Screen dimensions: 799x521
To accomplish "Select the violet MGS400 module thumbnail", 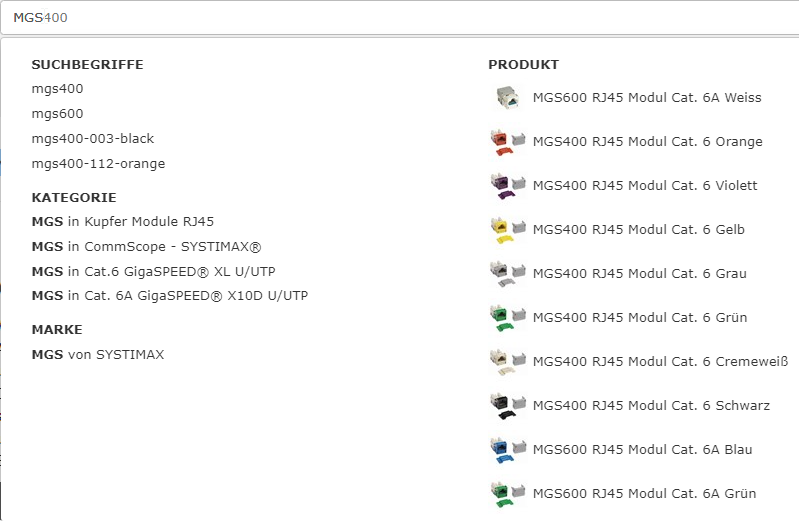I will coord(508,186).
